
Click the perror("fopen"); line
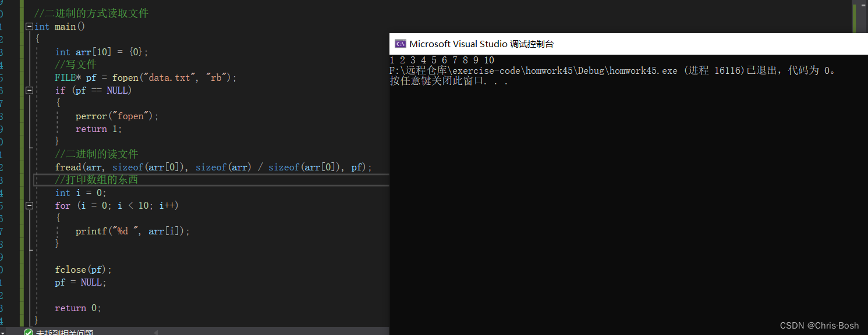point(117,116)
